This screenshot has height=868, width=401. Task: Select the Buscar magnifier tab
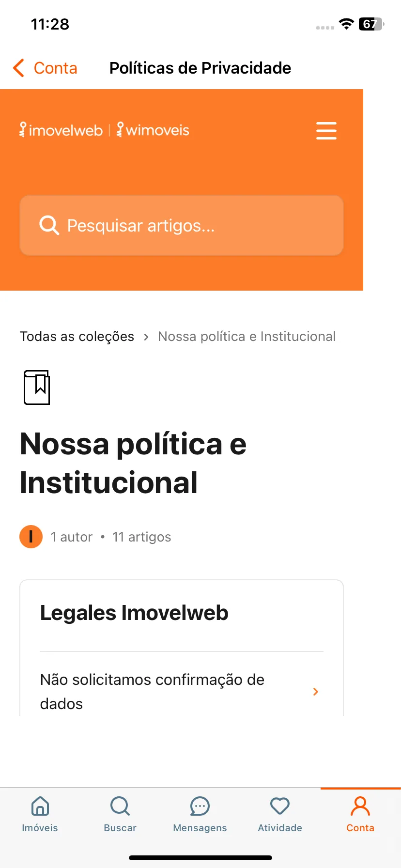120,806
